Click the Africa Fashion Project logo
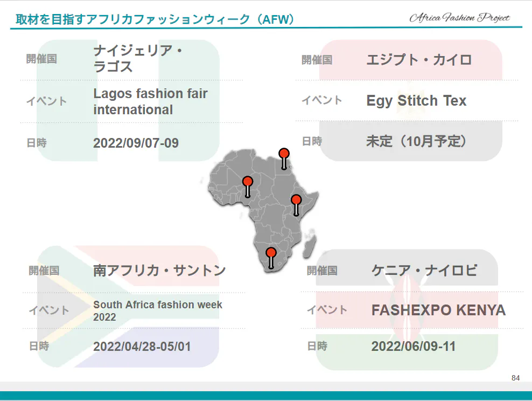Viewport: 532px width, 401px height. [459, 17]
